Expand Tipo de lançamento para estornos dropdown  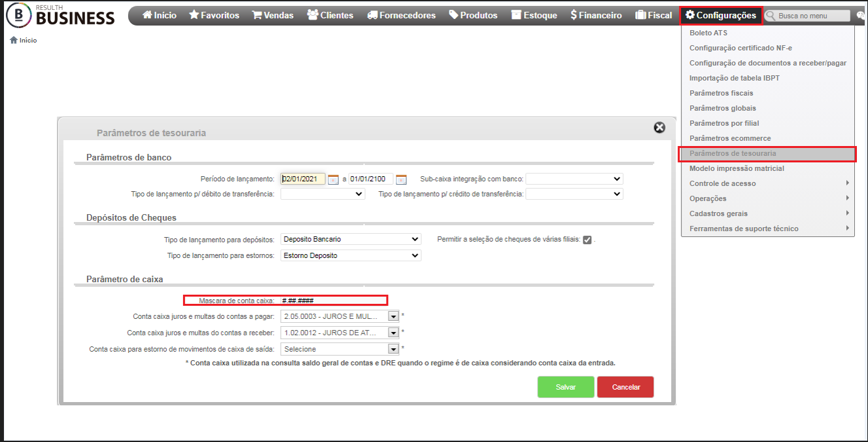click(351, 255)
